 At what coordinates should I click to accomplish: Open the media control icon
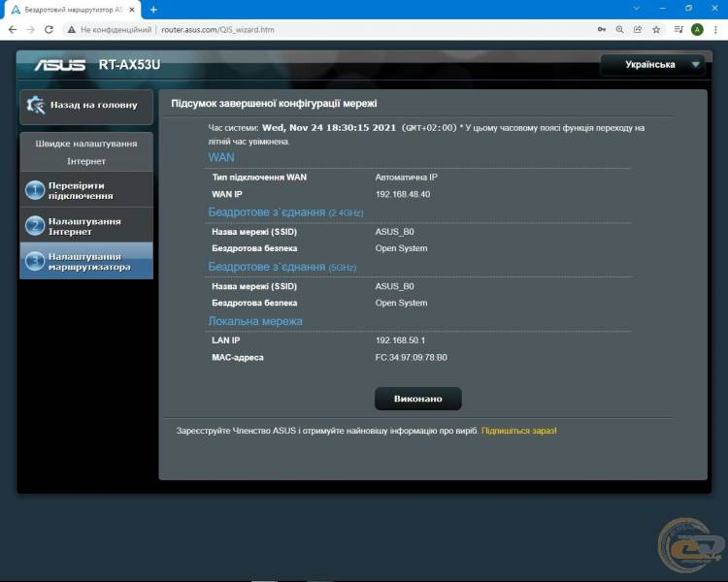coord(678,30)
